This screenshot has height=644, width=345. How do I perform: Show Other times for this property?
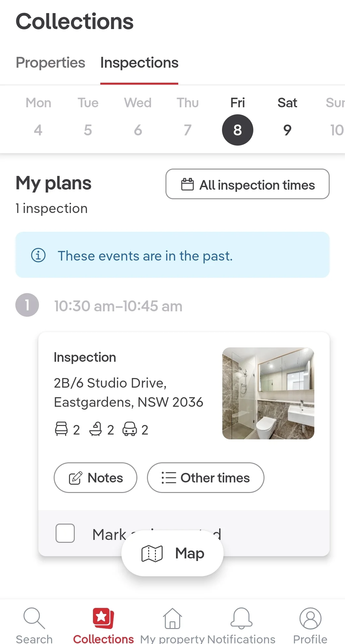coord(206,478)
